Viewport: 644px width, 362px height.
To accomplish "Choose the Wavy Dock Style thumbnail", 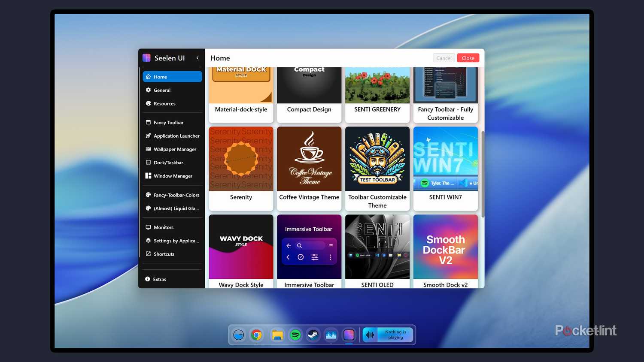I will [x=241, y=247].
